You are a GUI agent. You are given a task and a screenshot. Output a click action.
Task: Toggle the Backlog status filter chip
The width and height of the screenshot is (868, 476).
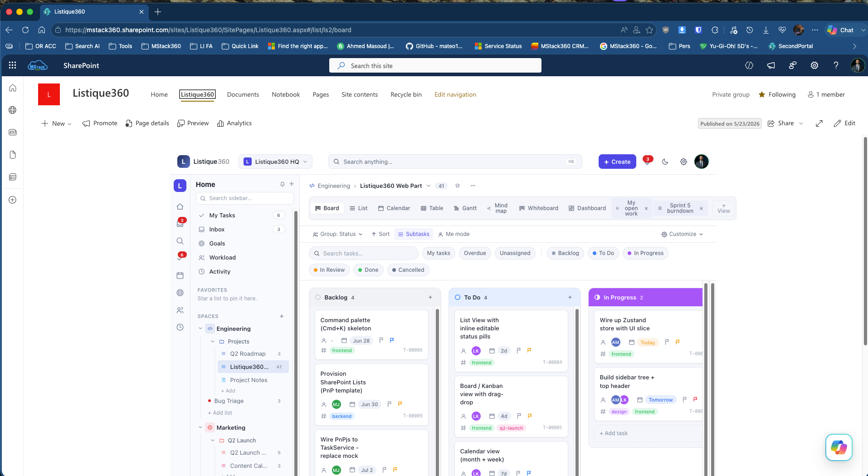coord(565,253)
